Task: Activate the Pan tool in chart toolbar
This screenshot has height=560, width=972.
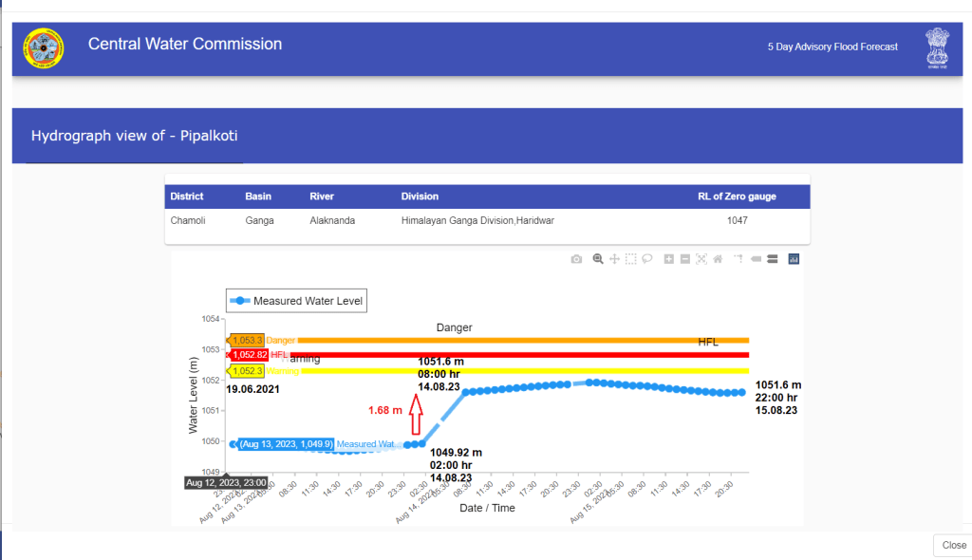Action: (x=614, y=259)
